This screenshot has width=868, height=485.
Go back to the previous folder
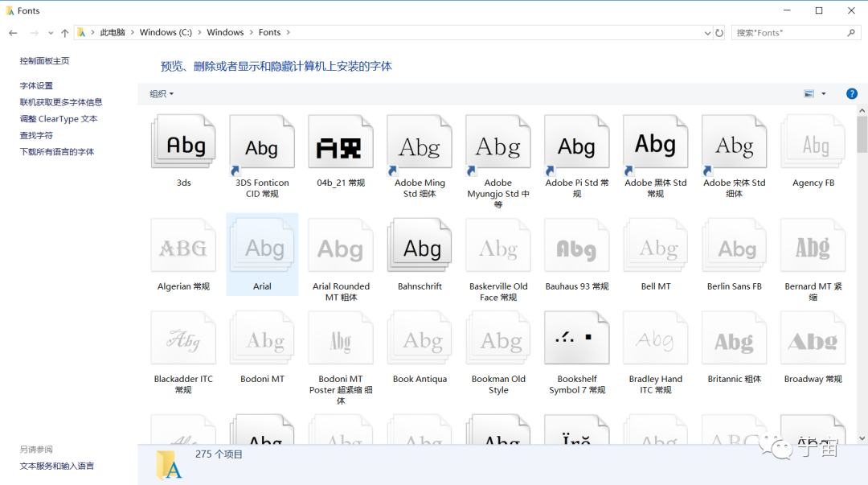pos(13,33)
